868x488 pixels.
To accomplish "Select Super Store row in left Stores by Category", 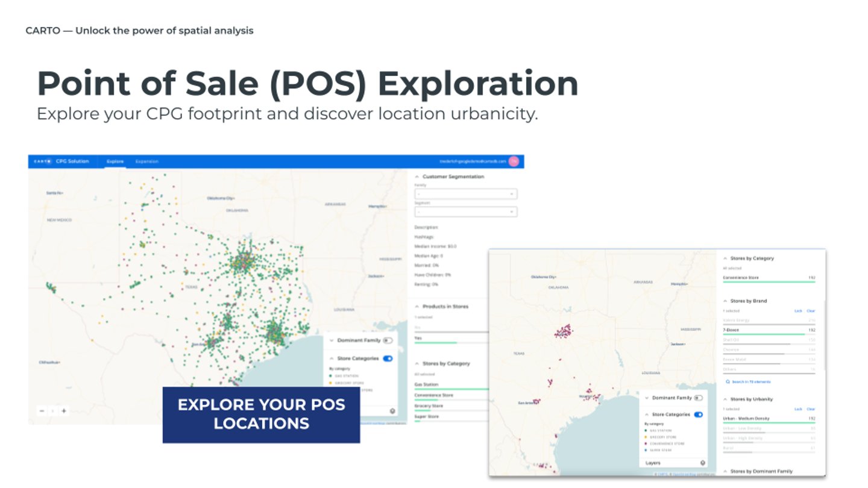I will click(451, 418).
